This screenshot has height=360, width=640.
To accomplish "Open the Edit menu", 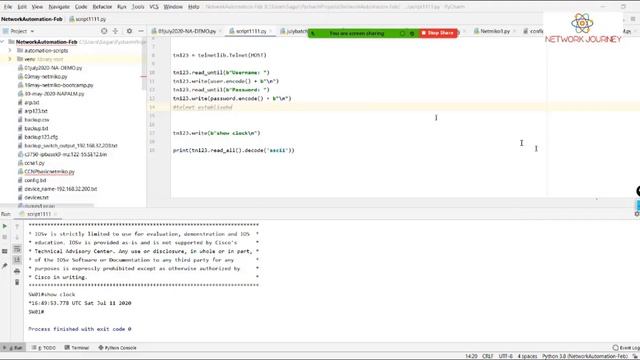I will (x=22, y=7).
